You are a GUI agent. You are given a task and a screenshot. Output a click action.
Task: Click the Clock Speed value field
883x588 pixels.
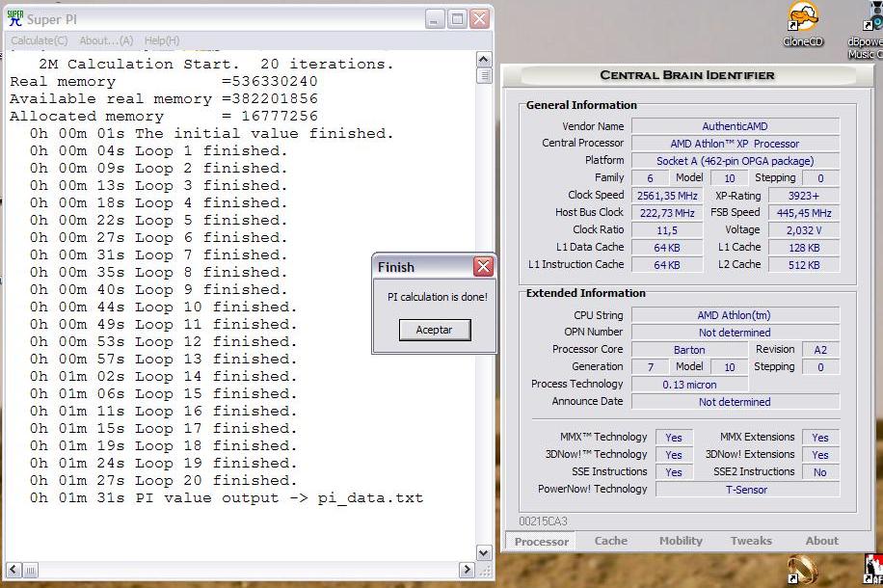(x=666, y=196)
